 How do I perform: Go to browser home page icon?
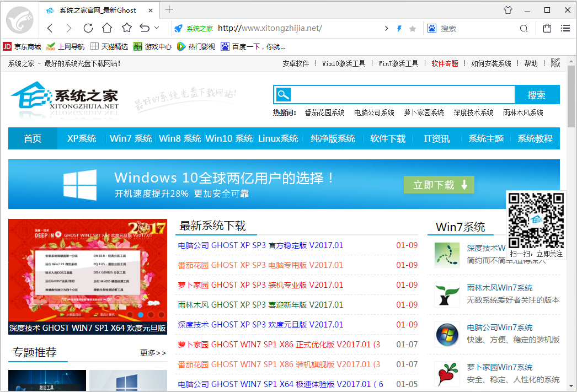[107, 28]
